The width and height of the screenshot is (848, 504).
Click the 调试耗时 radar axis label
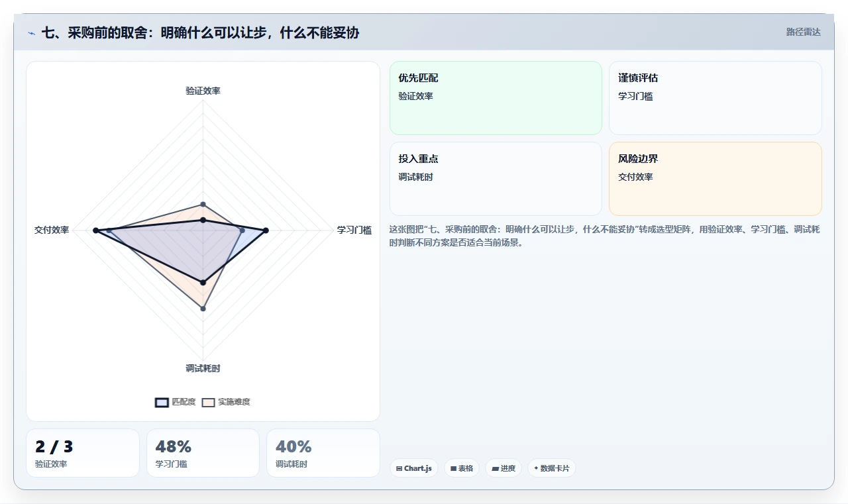[x=203, y=368]
